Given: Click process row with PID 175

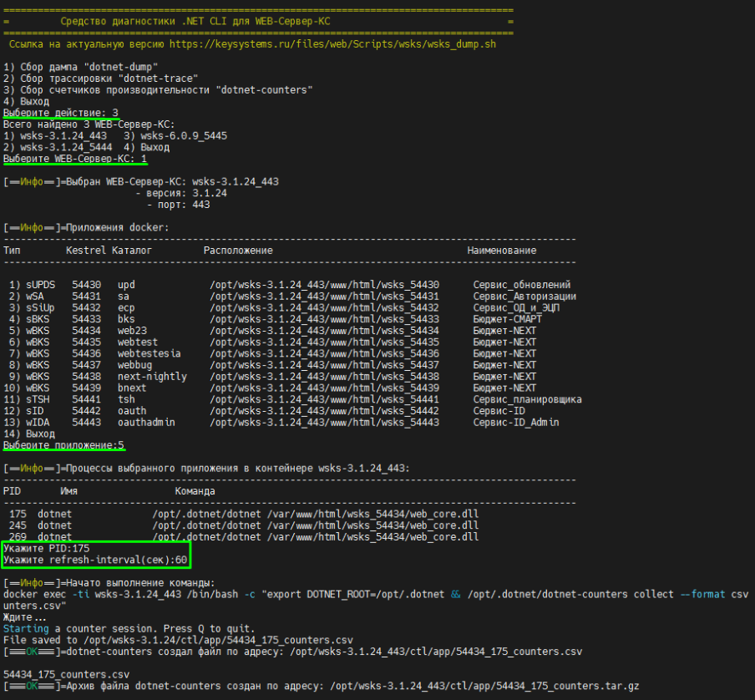Looking at the screenshot, I should pyautogui.click(x=244, y=515).
